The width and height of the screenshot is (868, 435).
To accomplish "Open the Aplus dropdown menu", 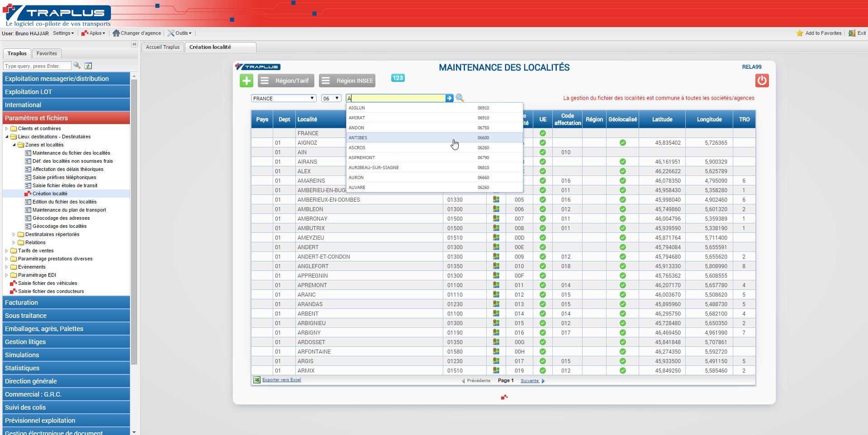I will (x=93, y=33).
